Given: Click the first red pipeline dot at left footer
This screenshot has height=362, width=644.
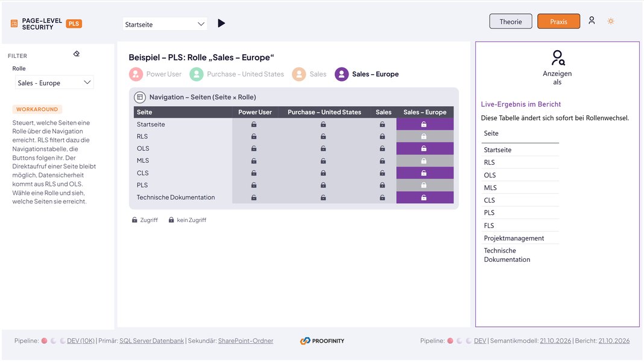Looking at the screenshot, I should tap(45, 341).
